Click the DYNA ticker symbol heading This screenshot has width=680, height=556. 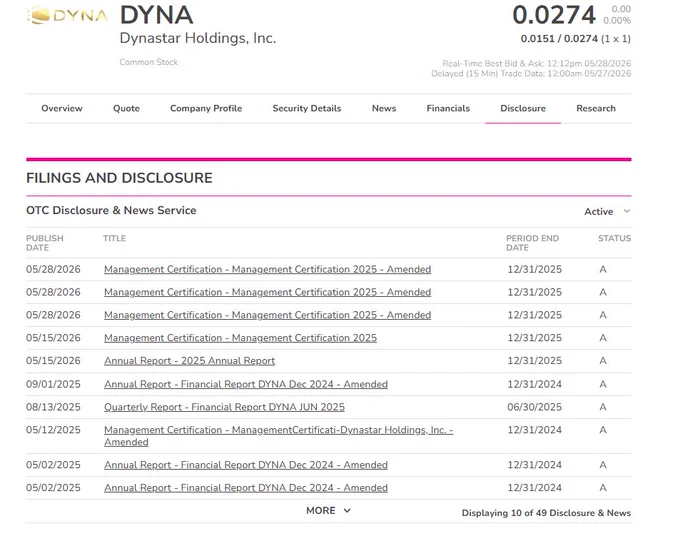pyautogui.click(x=157, y=15)
